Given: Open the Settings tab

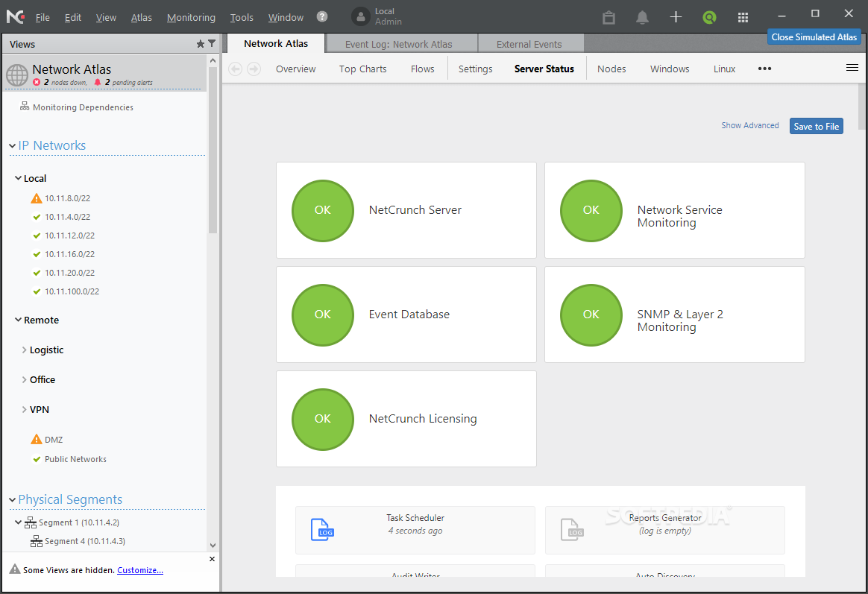Looking at the screenshot, I should coord(475,69).
